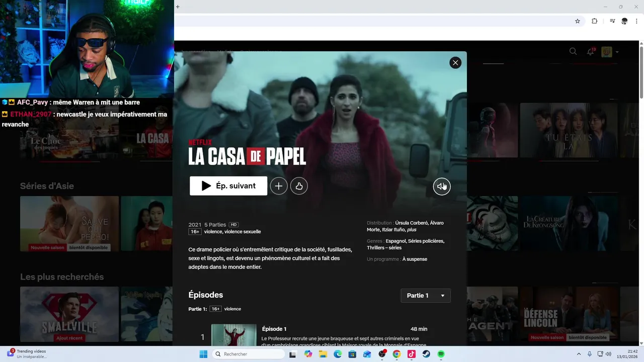Open Smallville poster in Les plus recherchés
Screen dimensions: 644x362
(x=69, y=314)
